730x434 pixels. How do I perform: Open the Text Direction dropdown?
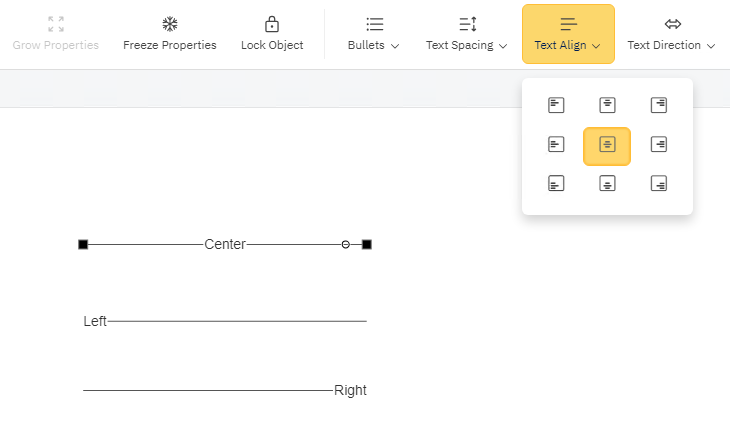pos(672,34)
